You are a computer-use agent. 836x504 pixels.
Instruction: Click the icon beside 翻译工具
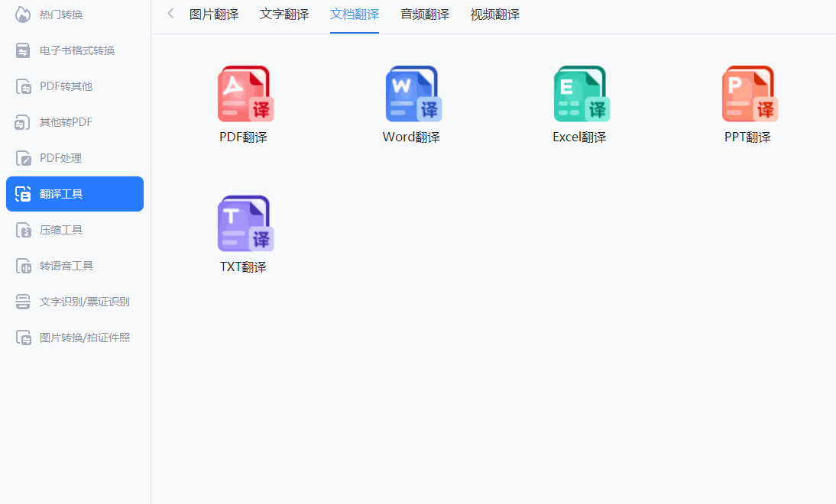(23, 194)
